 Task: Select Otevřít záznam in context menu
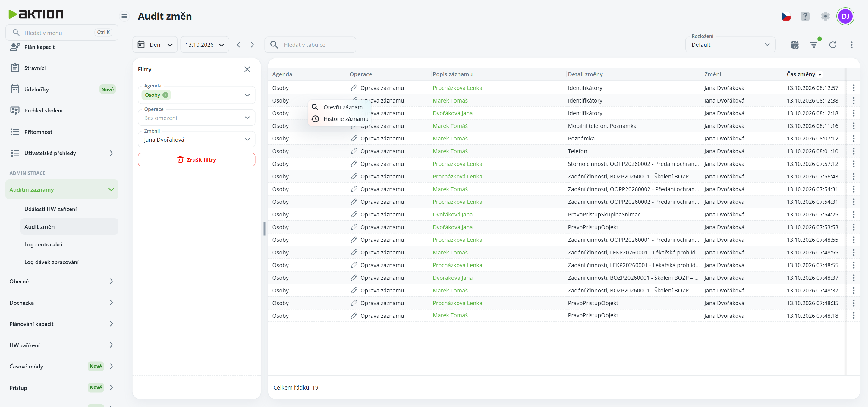coord(339,107)
